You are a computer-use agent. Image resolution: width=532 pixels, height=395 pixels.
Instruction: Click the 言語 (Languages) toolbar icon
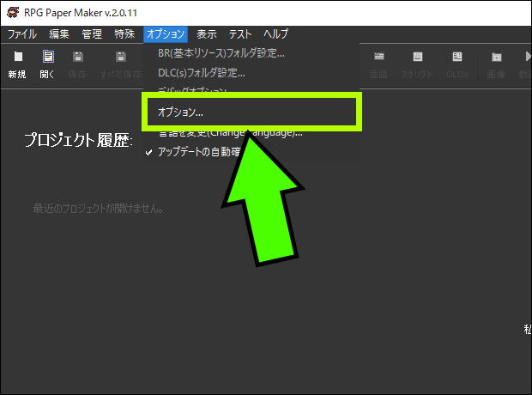(378, 64)
